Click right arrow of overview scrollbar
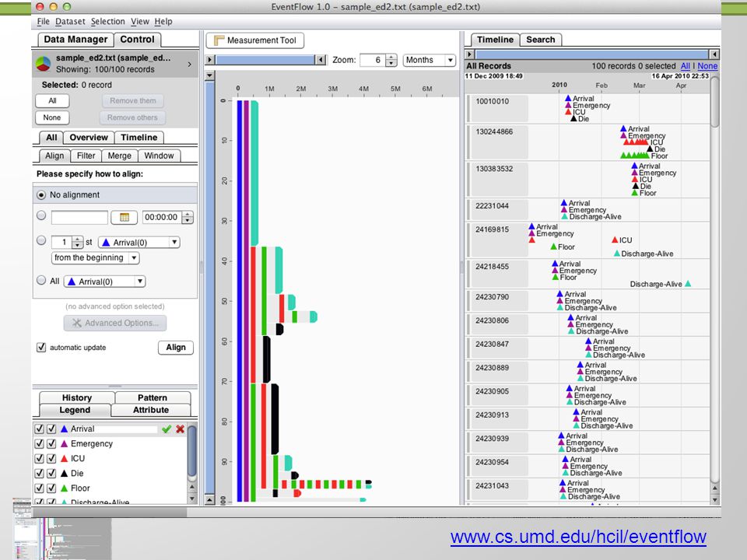This screenshot has width=747, height=560. (x=321, y=60)
